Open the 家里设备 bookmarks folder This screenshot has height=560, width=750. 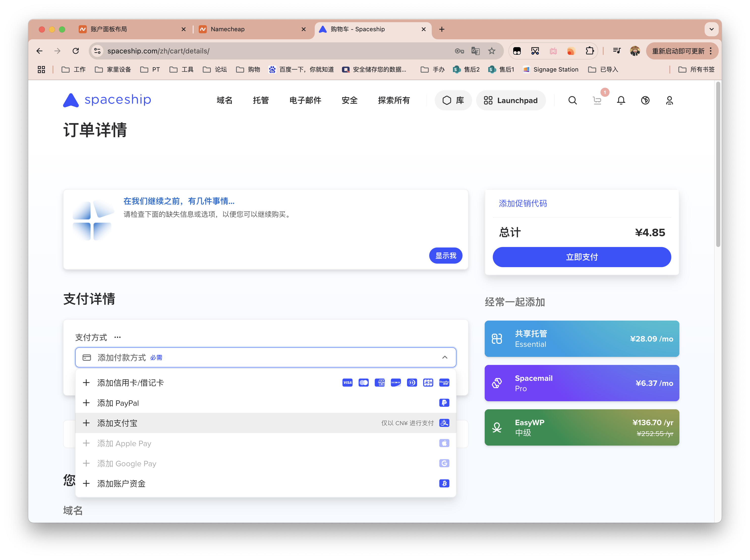pyautogui.click(x=113, y=70)
